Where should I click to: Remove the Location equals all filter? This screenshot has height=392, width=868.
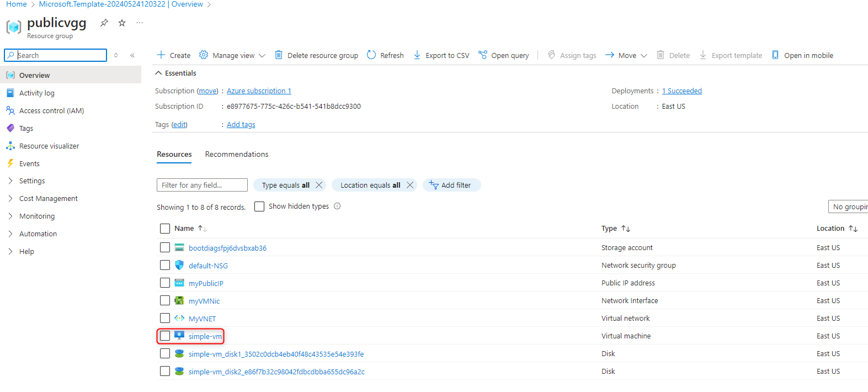(x=410, y=185)
